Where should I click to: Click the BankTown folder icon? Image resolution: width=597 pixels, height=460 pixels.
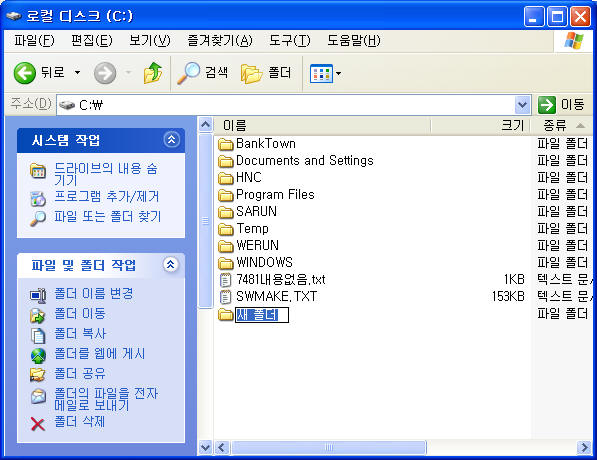[225, 144]
